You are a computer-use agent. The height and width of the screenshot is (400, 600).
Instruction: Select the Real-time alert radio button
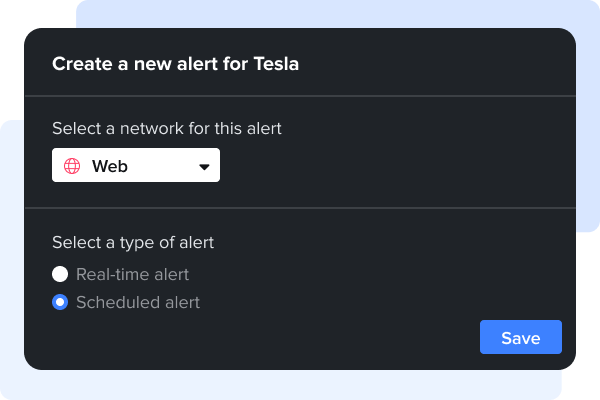tap(60, 274)
